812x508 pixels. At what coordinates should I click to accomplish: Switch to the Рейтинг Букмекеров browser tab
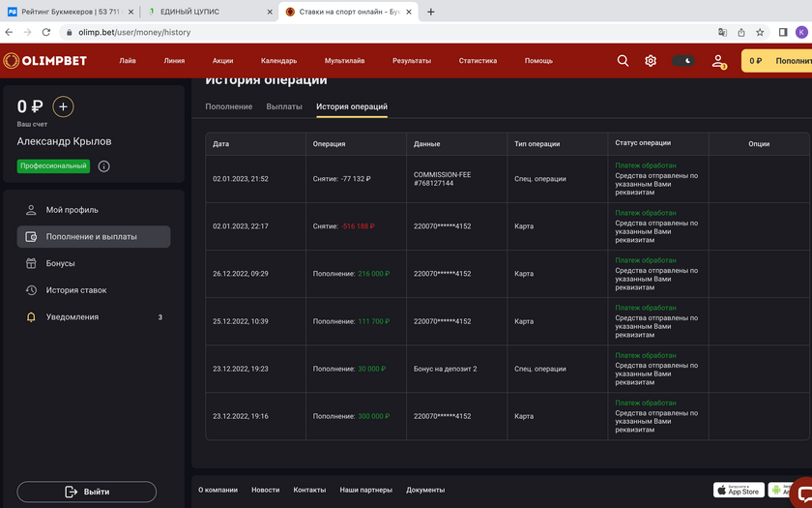[x=71, y=12]
